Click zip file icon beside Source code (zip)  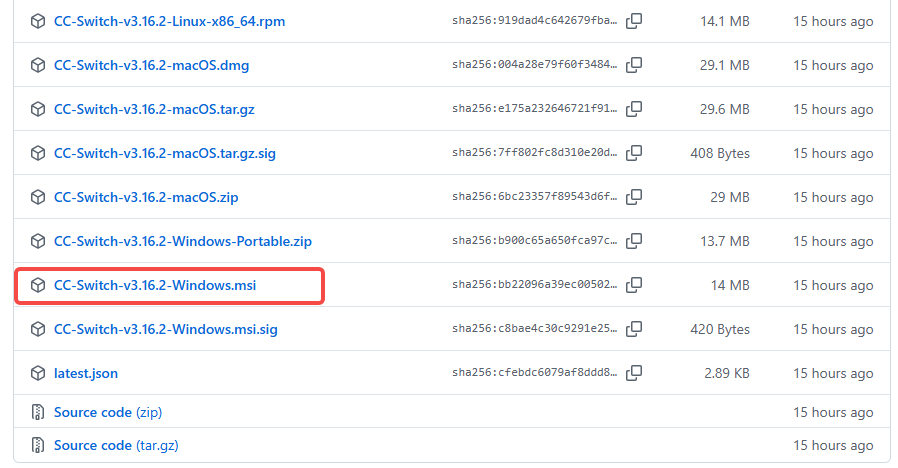click(x=38, y=412)
